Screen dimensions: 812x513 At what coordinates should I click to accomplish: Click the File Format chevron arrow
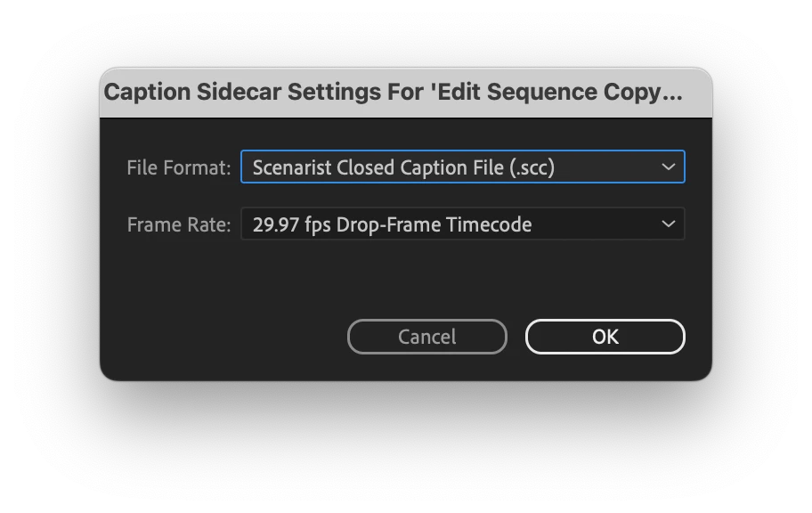[669, 167]
